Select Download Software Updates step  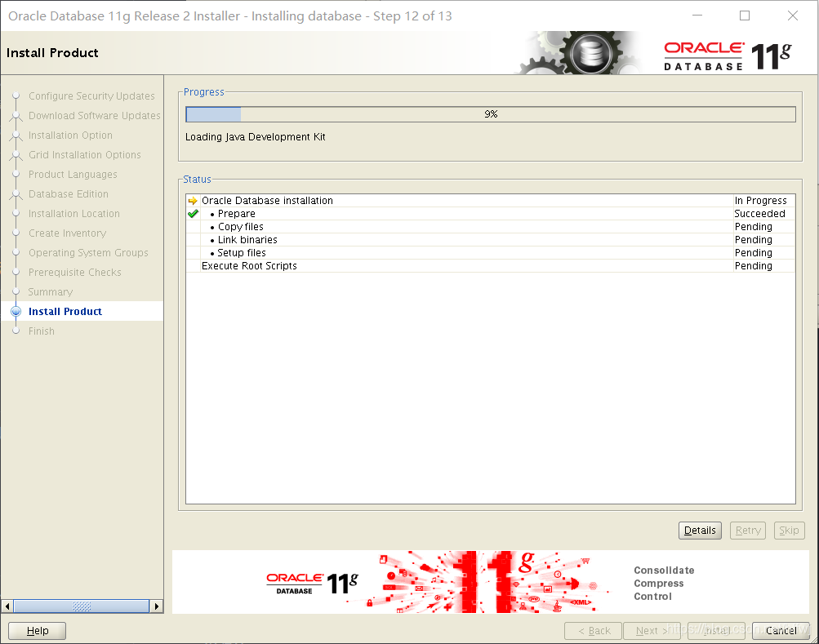95,115
